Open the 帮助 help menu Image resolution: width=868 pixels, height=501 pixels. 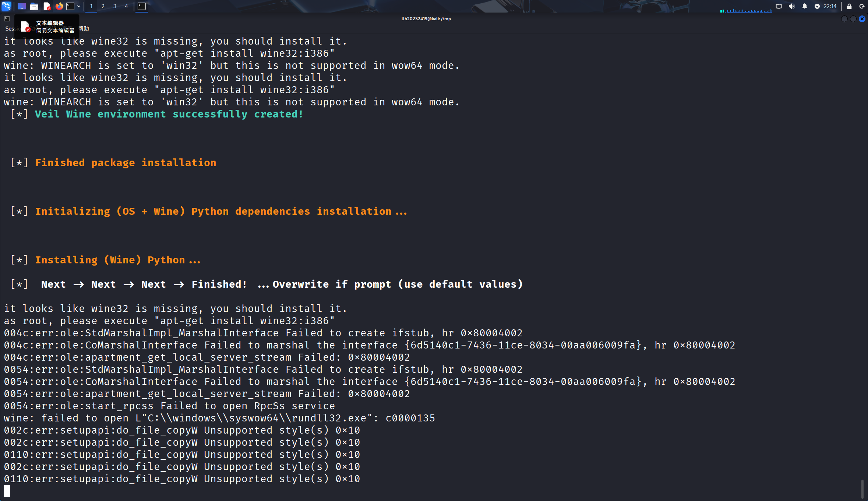coord(84,29)
